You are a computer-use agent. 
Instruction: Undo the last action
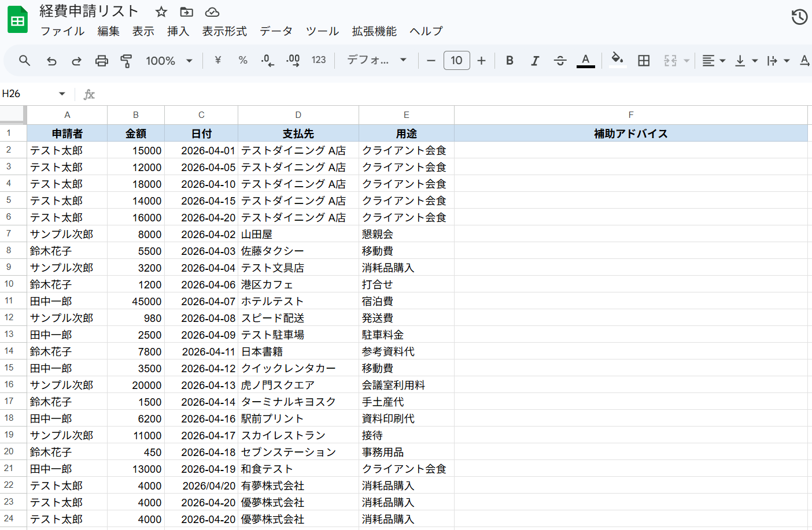[51, 60]
